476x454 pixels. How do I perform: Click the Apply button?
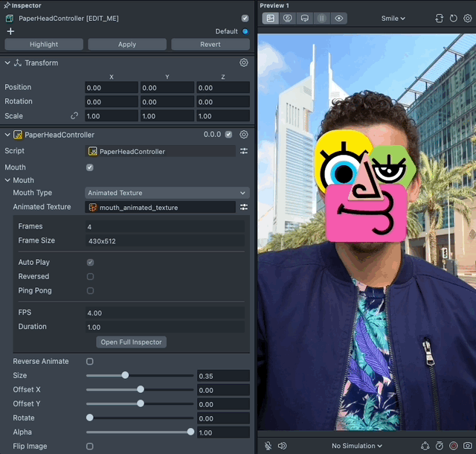point(127,45)
